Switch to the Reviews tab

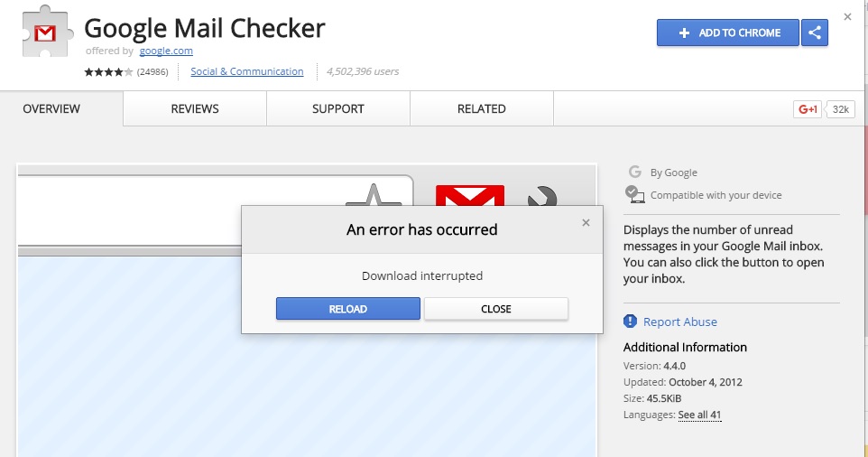195,109
